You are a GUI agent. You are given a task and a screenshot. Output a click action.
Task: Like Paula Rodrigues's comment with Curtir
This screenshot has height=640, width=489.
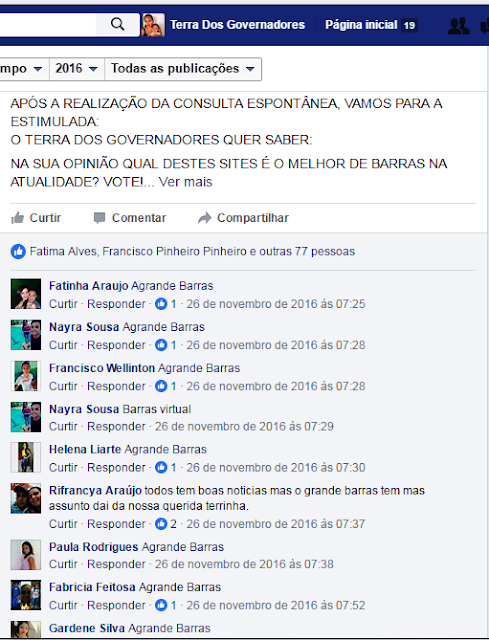pos(63,564)
